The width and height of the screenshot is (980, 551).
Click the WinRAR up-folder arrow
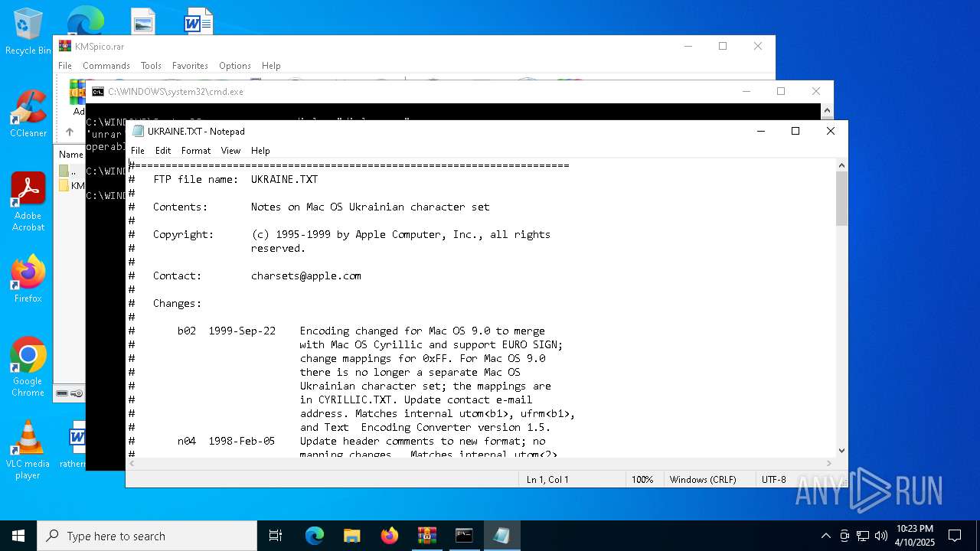[x=70, y=132]
